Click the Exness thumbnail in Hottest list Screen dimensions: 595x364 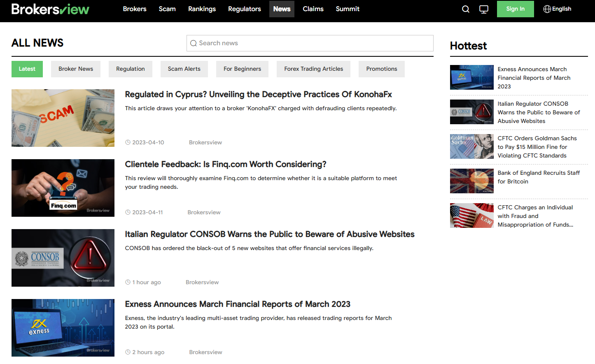pos(471,77)
